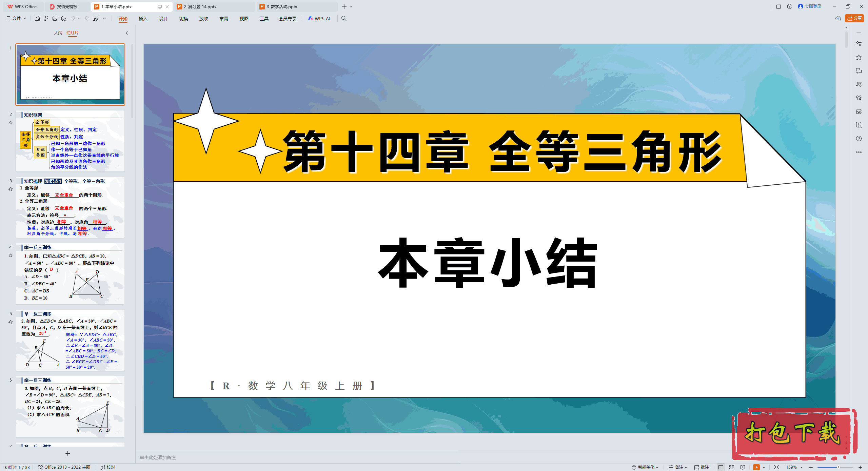Open reading view using the book icon
This screenshot has height=471, width=868.
[743, 467]
